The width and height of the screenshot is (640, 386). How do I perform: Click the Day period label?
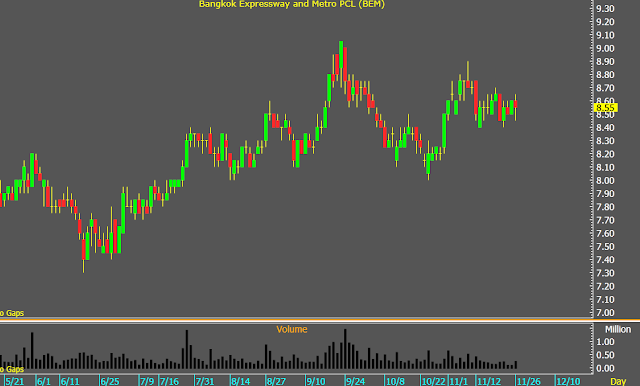coord(618,382)
